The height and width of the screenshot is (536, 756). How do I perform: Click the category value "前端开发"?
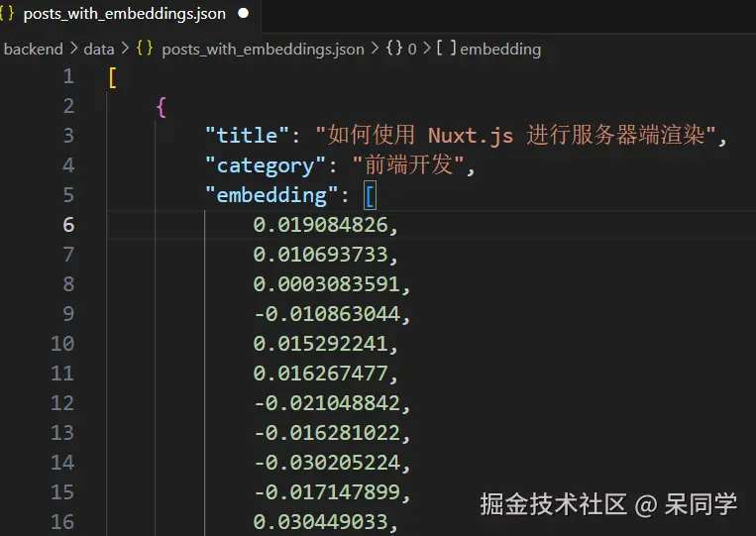pyautogui.click(x=408, y=164)
